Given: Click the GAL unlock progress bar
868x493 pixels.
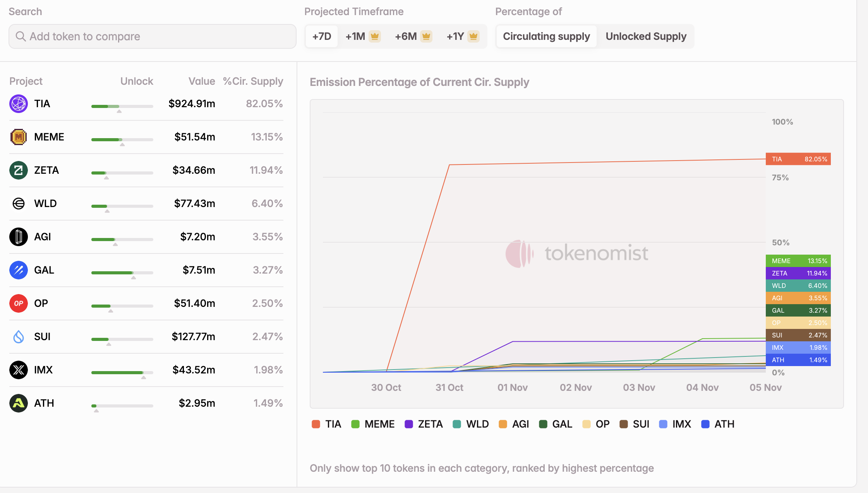Looking at the screenshot, I should pos(122,273).
